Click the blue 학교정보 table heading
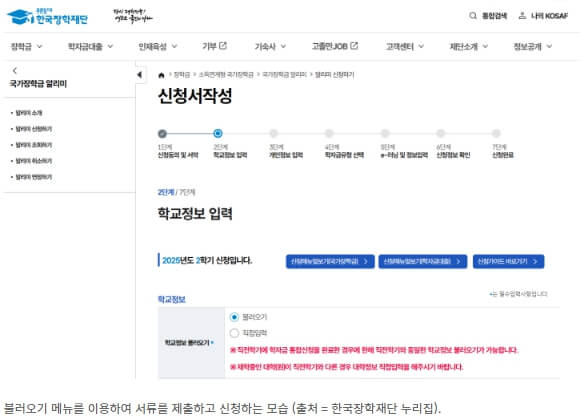The width and height of the screenshot is (581, 418). (x=172, y=299)
